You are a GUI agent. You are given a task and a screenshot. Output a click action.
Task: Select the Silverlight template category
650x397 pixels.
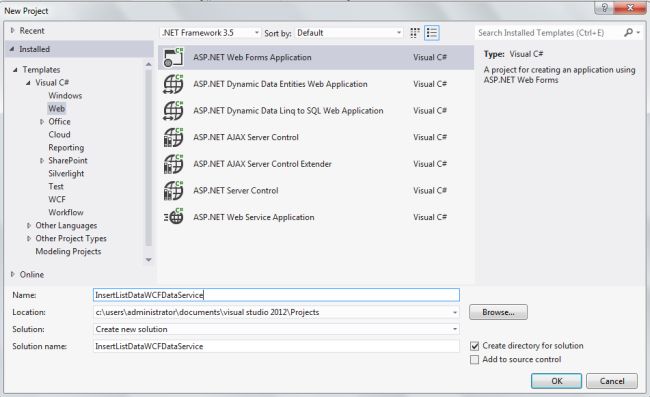point(66,174)
